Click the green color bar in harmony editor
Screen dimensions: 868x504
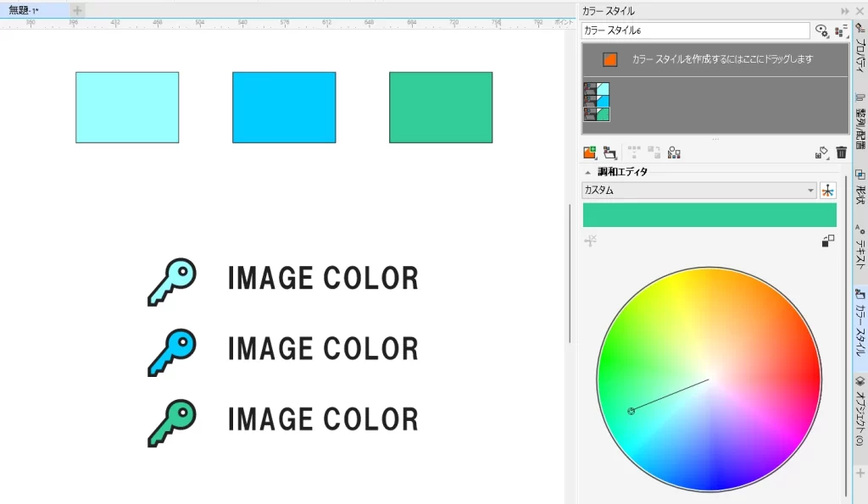[x=710, y=215]
